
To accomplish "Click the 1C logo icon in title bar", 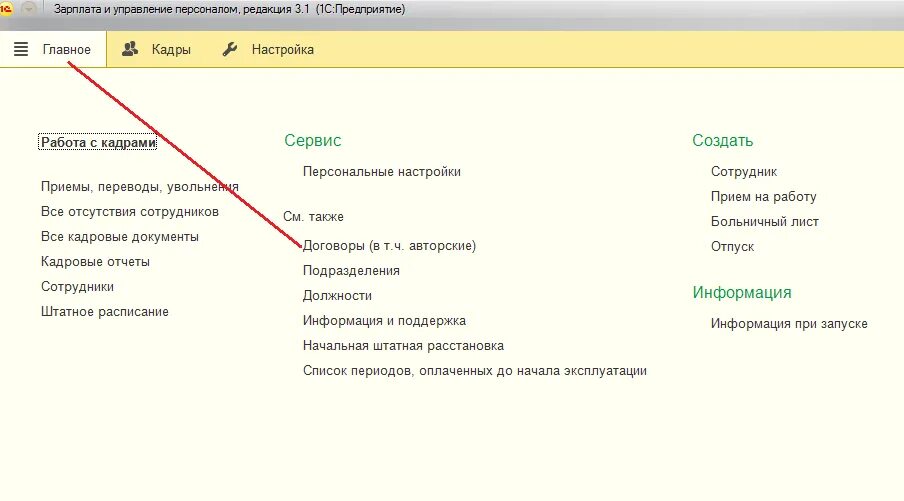I will (5, 9).
